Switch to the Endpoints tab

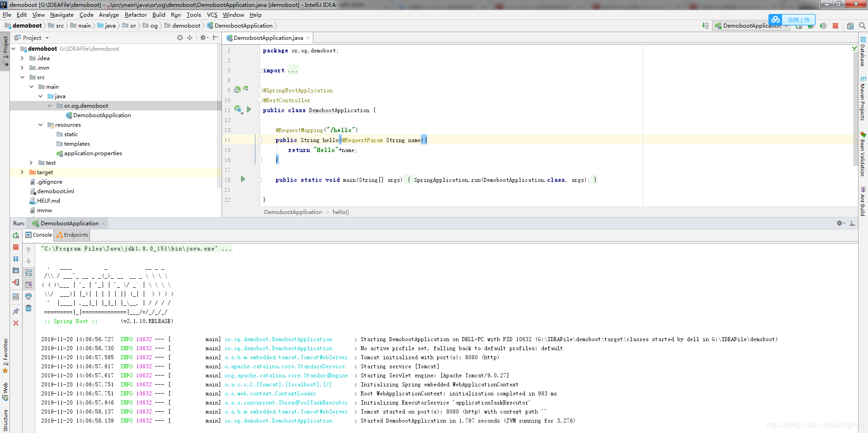click(72, 235)
